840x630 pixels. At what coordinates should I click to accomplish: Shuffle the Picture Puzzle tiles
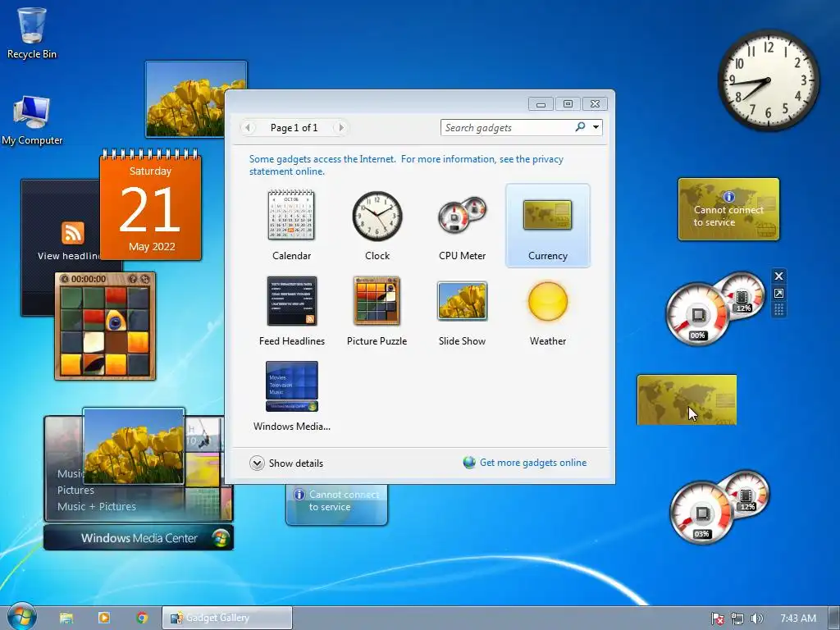[x=145, y=279]
